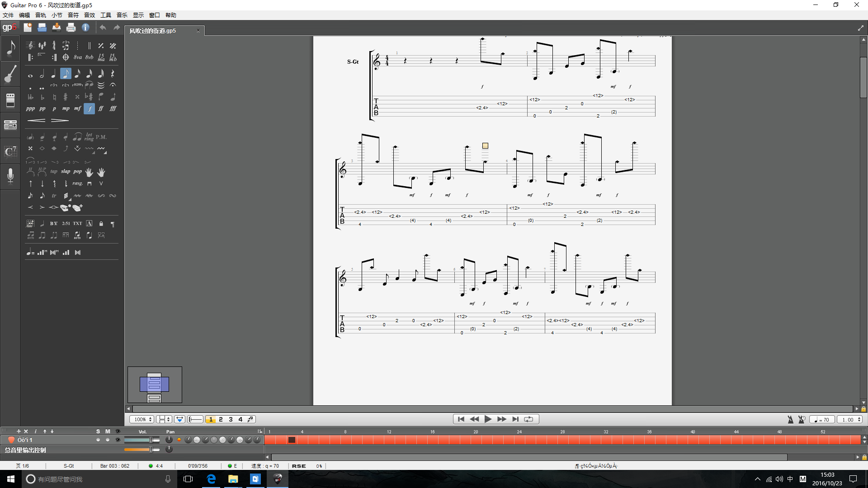Open the effects pedal panel
Viewport: 868px width, 488px height.
coord(10,100)
